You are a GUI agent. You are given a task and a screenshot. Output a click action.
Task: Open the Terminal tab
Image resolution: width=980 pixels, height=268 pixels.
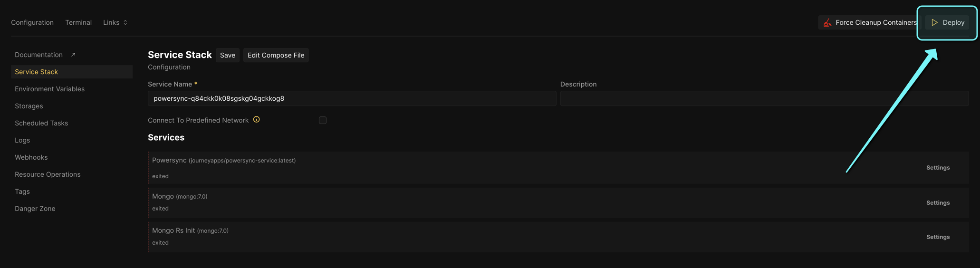pos(78,22)
